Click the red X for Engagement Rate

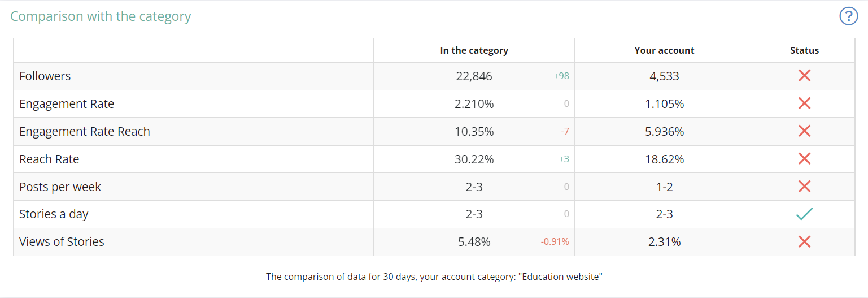point(804,103)
